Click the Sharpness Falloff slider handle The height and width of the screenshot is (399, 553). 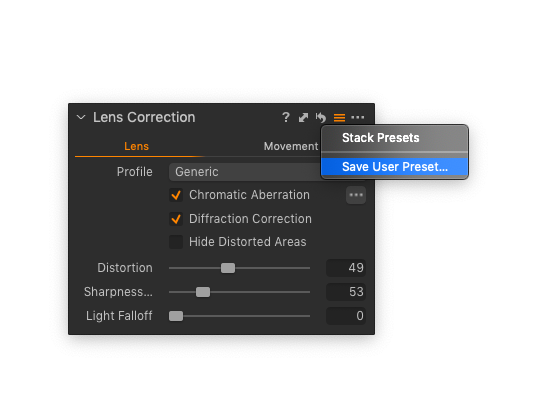[x=203, y=292]
